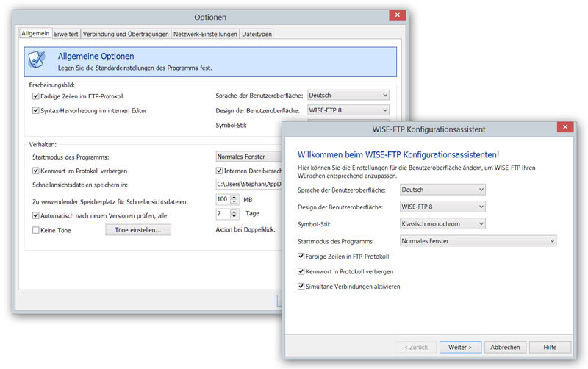Click the MB spinner up arrow
Viewport: 588px width, 369px height.
click(x=234, y=197)
